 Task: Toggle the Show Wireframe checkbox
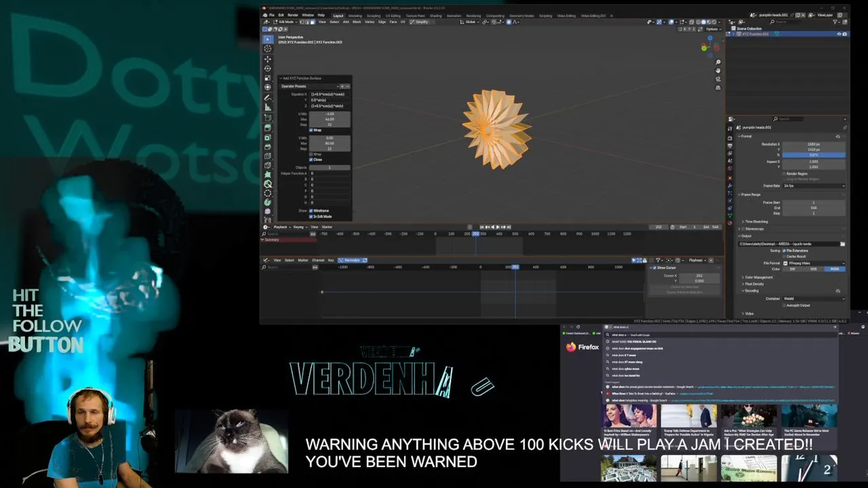click(311, 211)
